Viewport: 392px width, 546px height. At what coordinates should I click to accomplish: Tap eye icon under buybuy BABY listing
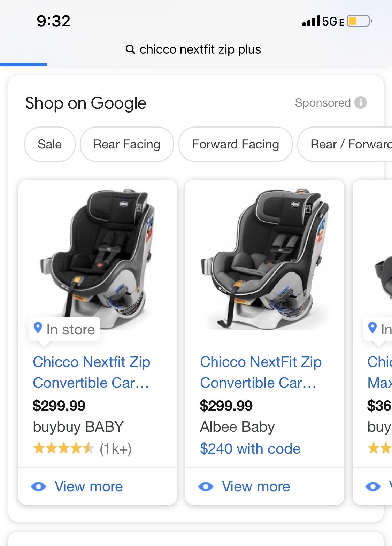coord(38,486)
